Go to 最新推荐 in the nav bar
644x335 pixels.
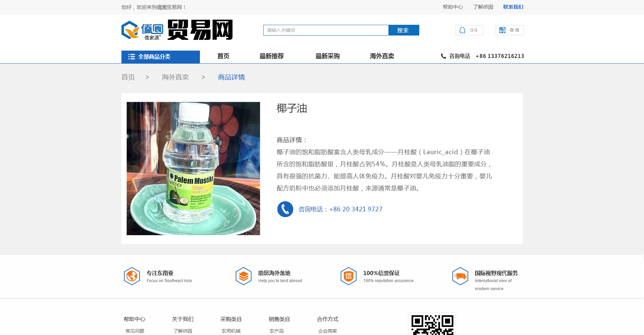point(271,56)
